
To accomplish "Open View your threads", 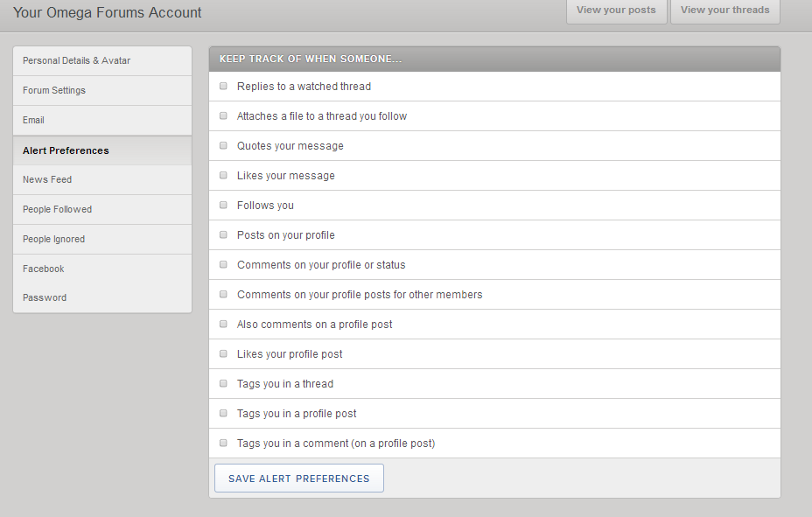I will (724, 10).
